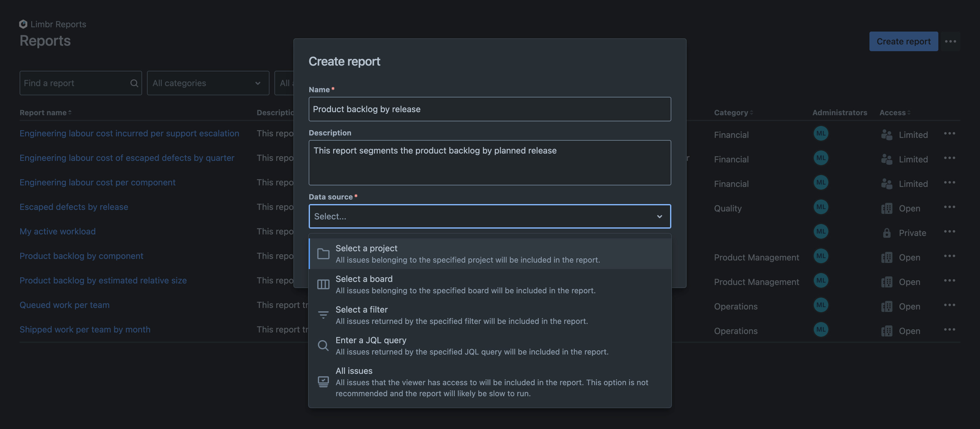Open the Data source Select dropdown
The width and height of the screenshot is (980, 429).
pos(490,216)
